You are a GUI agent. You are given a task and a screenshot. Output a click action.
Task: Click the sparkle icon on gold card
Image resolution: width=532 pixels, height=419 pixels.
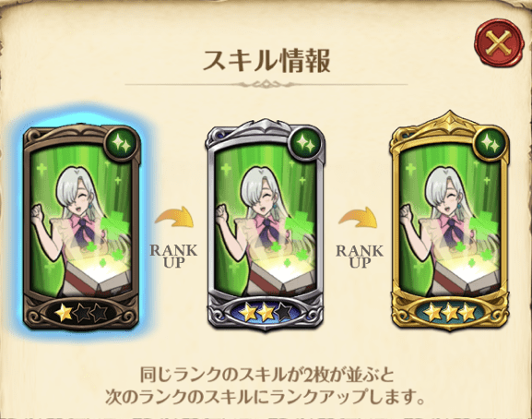[x=490, y=144]
